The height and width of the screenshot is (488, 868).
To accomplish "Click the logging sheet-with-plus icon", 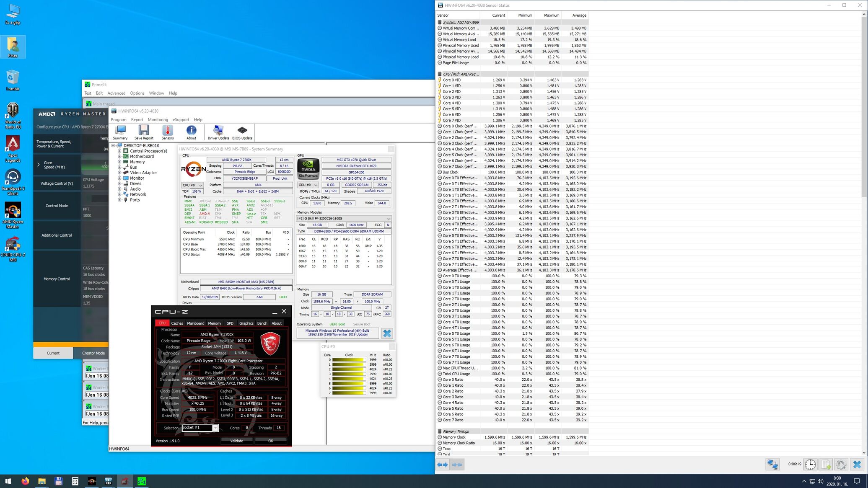I will [826, 464].
